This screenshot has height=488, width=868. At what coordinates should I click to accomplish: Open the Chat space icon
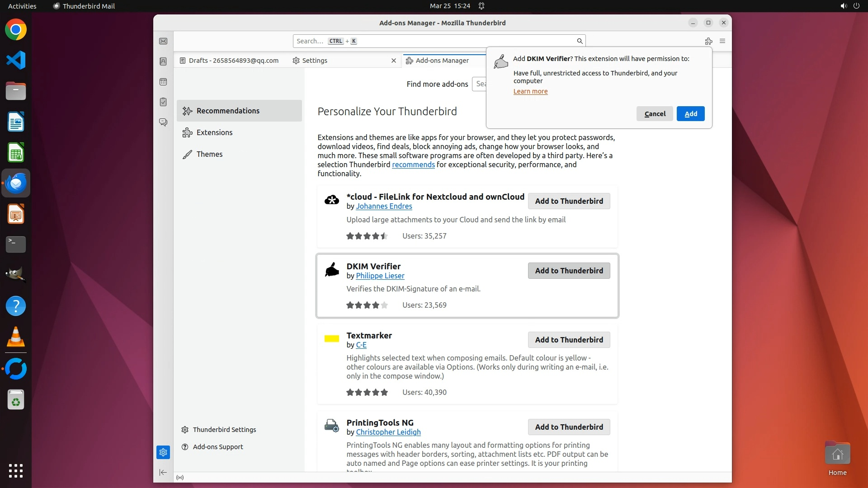pos(163,122)
